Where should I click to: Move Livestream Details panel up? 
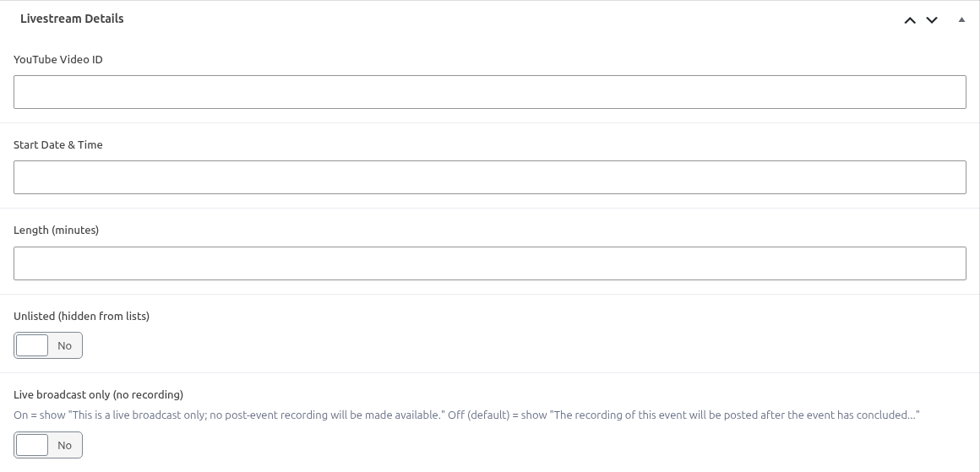coord(910,20)
